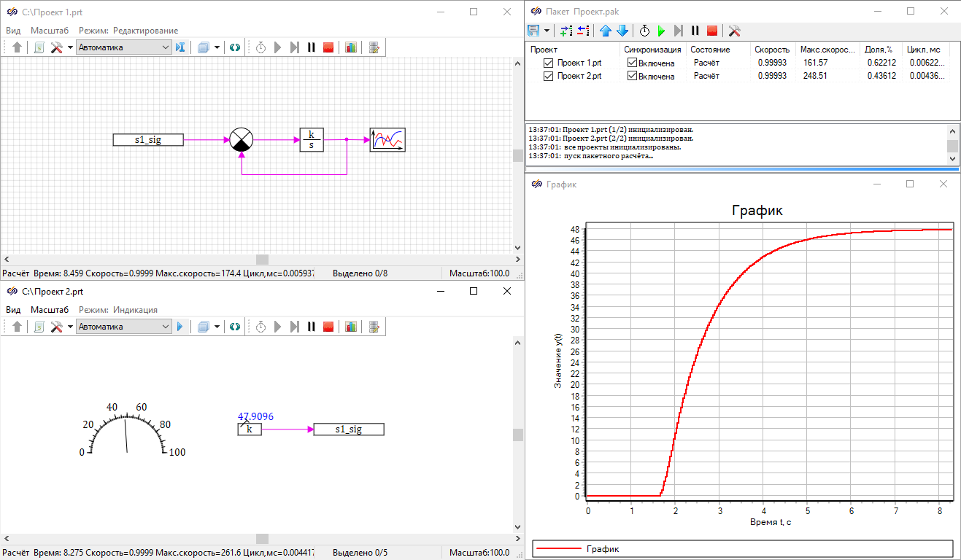Move project up with blue up arrow

point(606,31)
